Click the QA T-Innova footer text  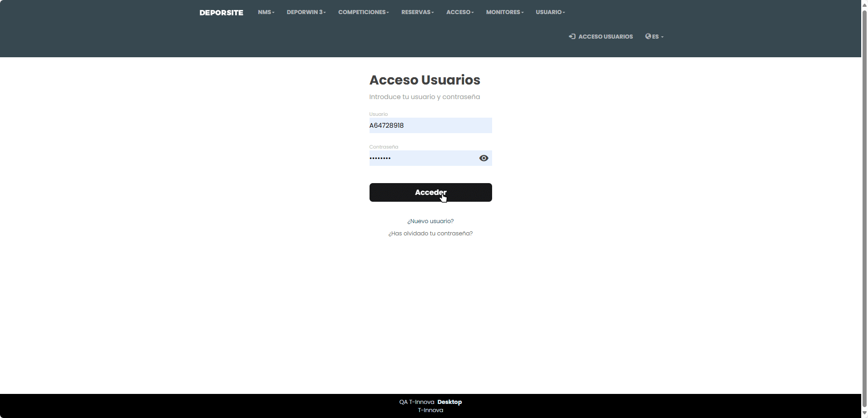pos(417,402)
